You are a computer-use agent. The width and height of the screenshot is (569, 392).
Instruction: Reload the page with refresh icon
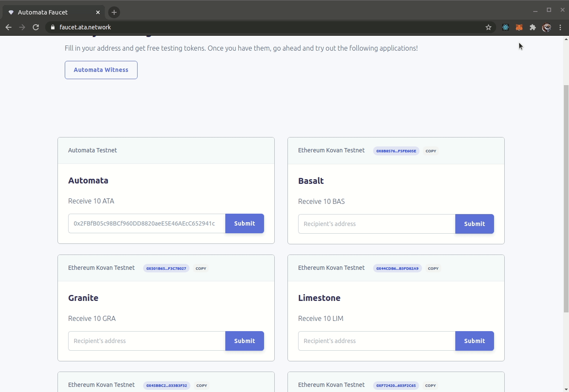point(36,27)
